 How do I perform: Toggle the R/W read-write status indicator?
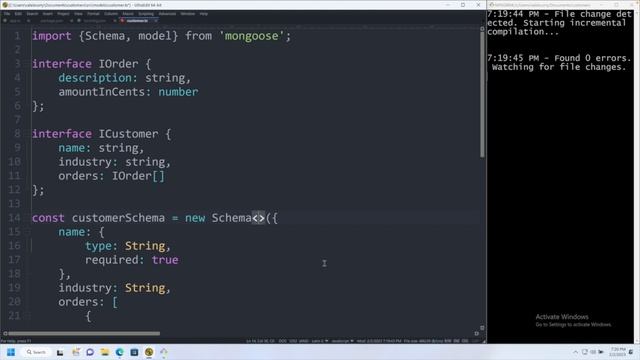[x=448, y=341]
